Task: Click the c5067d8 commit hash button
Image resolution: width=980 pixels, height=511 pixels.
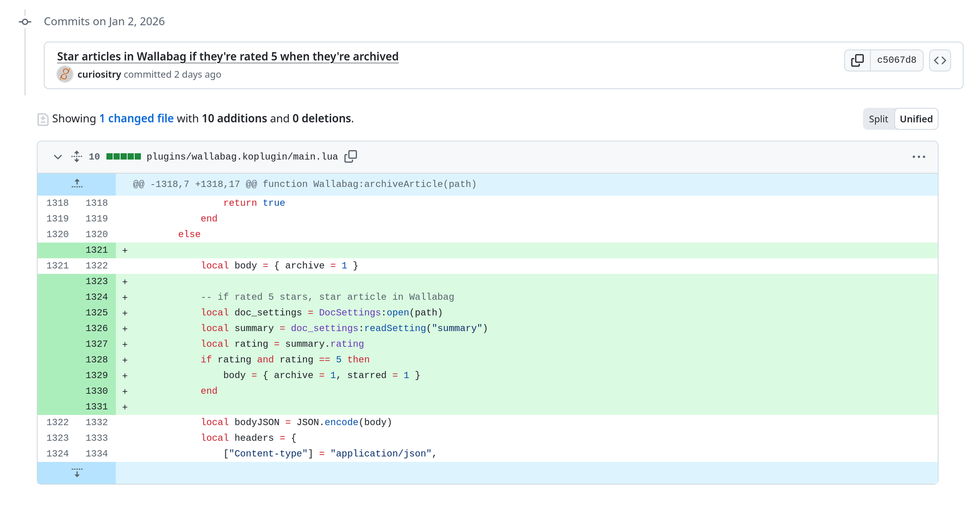Action: (896, 60)
